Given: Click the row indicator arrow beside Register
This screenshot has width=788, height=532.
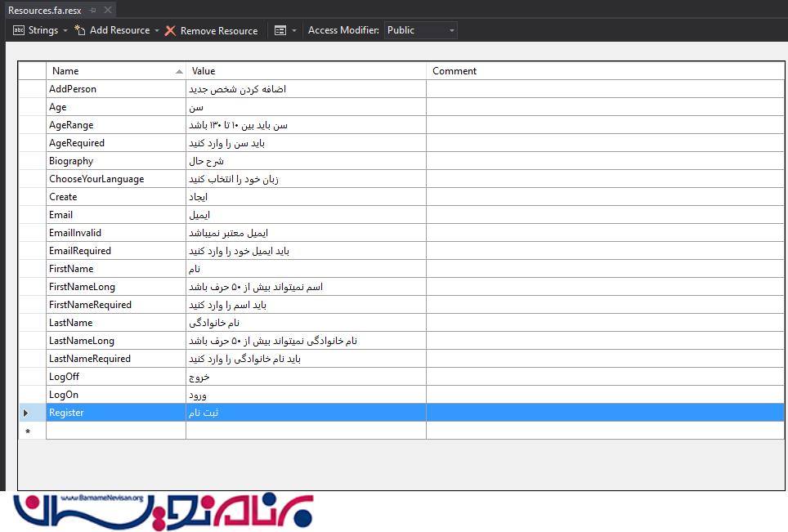Looking at the screenshot, I should click(x=26, y=413).
